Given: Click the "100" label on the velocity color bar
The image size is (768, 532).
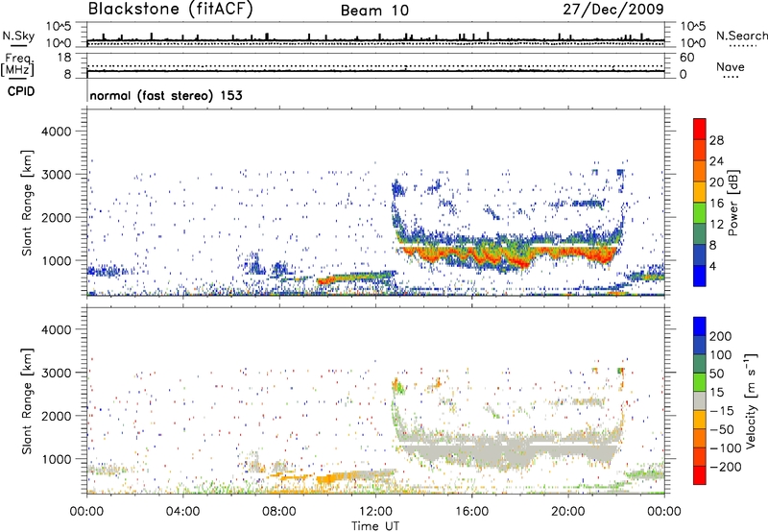Looking at the screenshot, I should (720, 355).
